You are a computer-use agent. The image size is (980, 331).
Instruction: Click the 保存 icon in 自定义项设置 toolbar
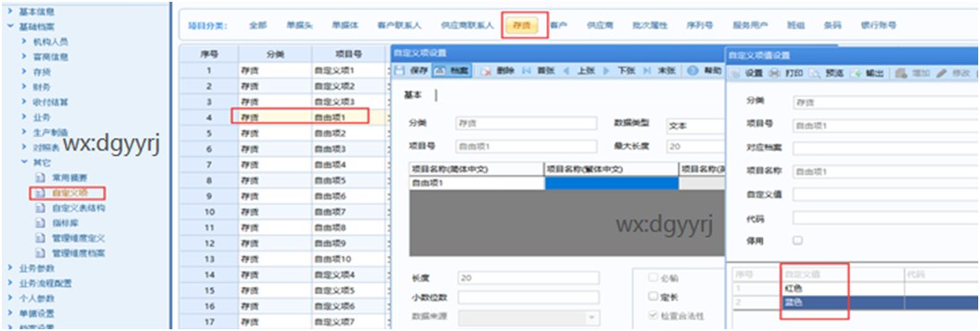pos(401,71)
